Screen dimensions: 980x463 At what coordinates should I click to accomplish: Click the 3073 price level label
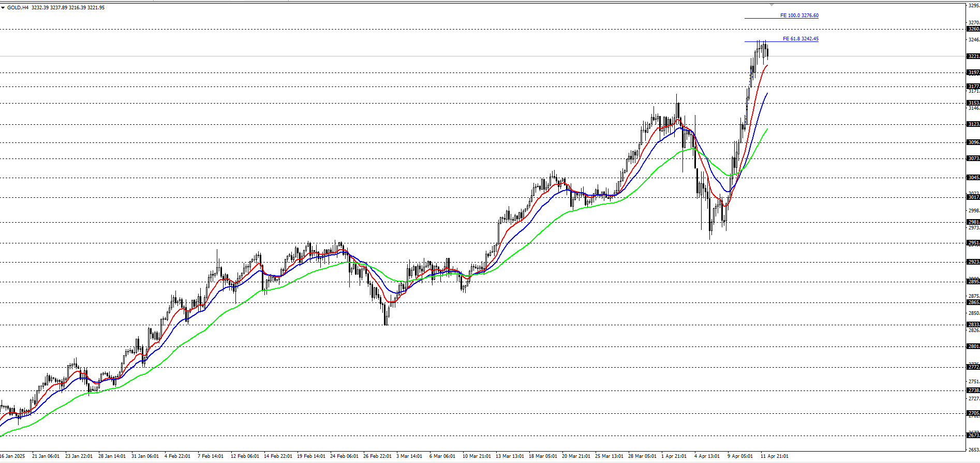973,158
